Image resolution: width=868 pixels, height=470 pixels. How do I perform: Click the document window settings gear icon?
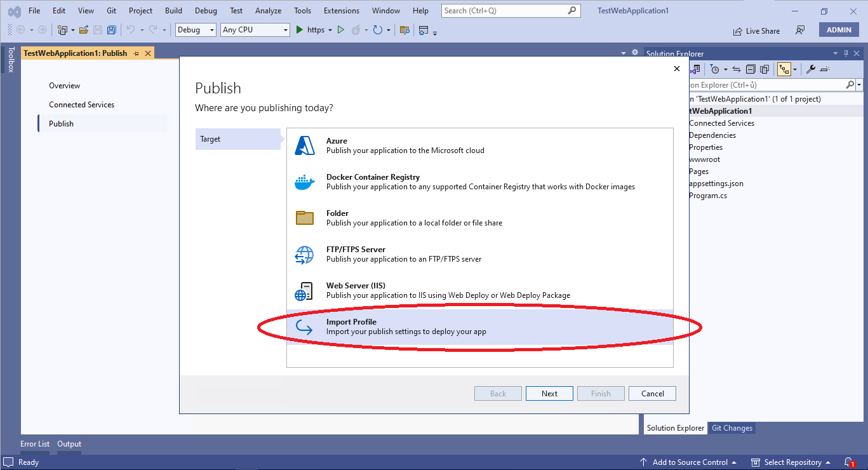coord(635,53)
